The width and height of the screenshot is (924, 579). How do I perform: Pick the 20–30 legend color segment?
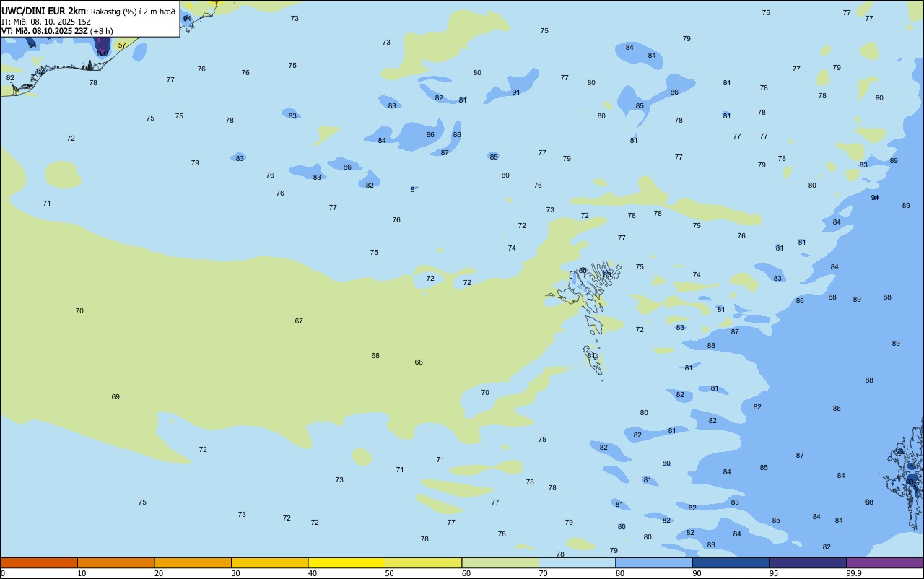pyautogui.click(x=193, y=562)
